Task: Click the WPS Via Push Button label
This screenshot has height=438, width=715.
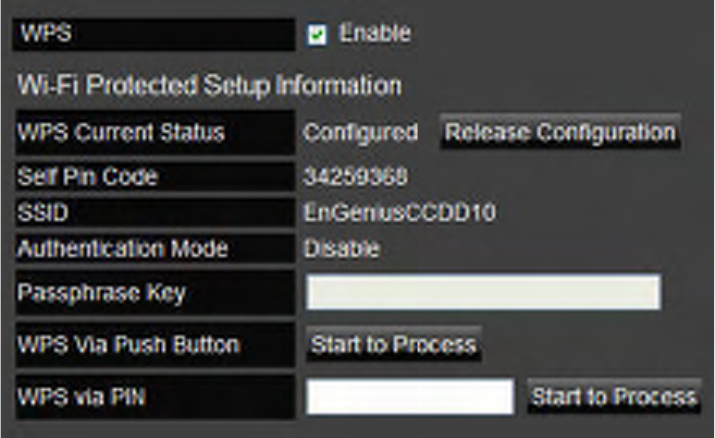Action: coord(155,345)
